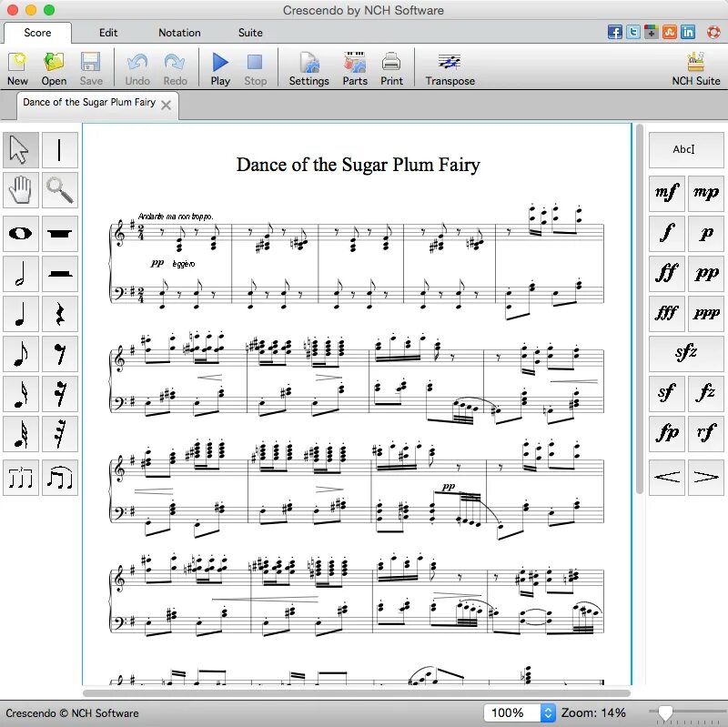Image resolution: width=728 pixels, height=727 pixels.
Task: Select the quarter note tool
Action: [x=21, y=314]
